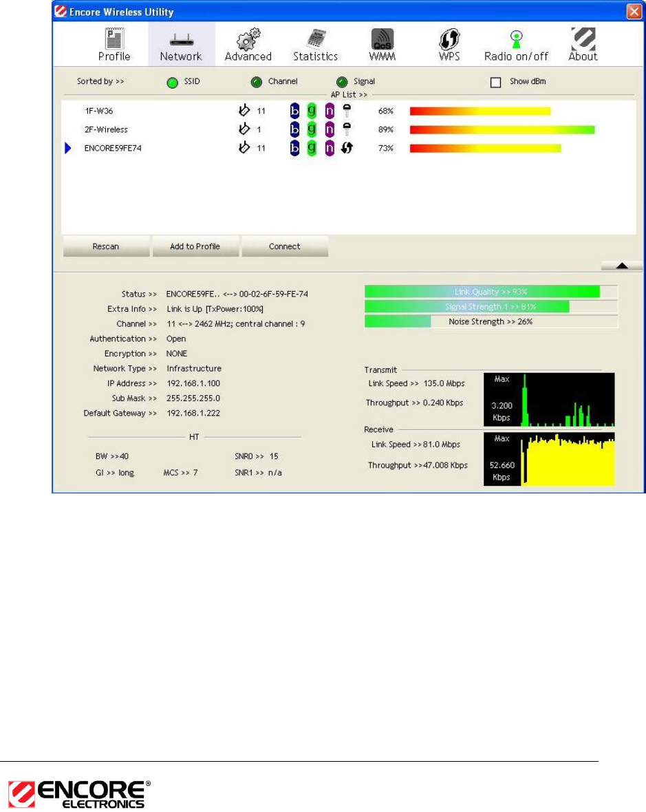Click the Signal Strength 1 81% bar
The image size is (646, 812).
[x=491, y=307]
